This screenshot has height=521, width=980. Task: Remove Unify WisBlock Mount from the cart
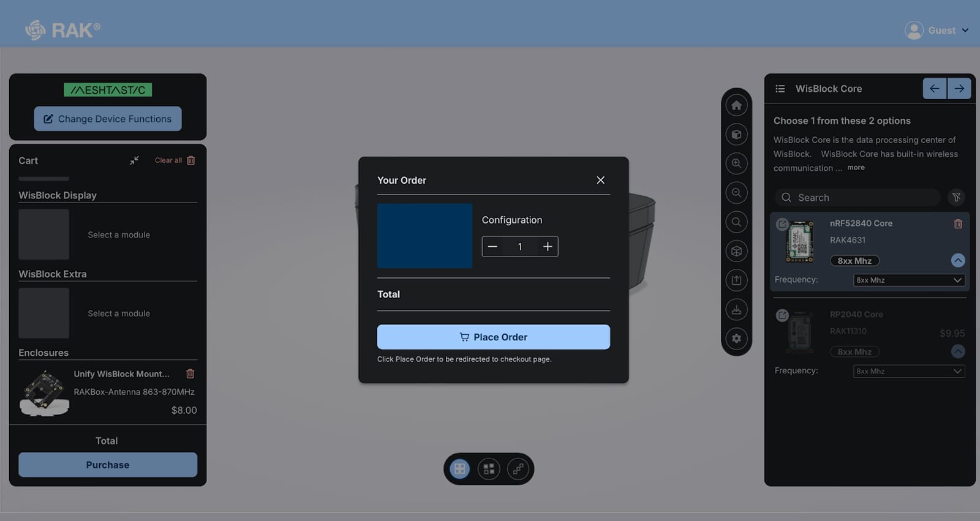click(x=190, y=373)
